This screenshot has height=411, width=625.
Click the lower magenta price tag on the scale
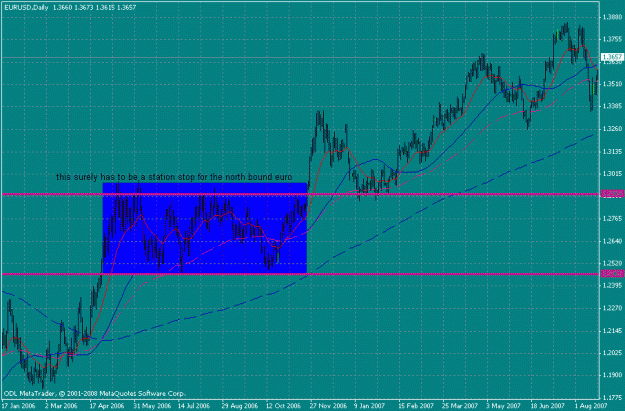pos(612,273)
